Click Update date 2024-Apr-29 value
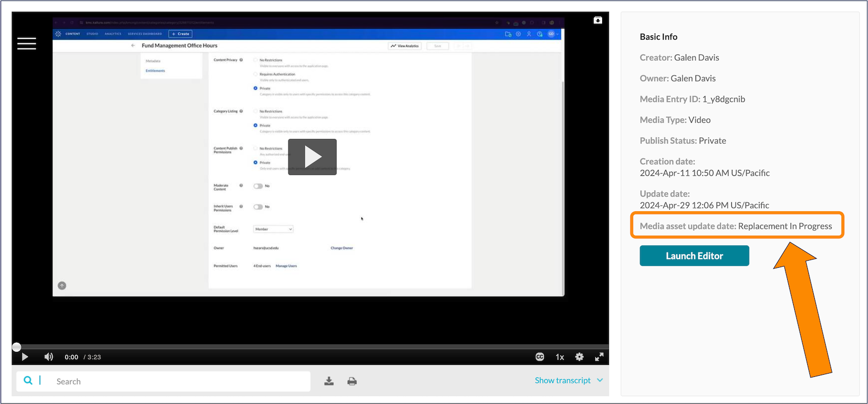868x404 pixels. [x=704, y=205]
